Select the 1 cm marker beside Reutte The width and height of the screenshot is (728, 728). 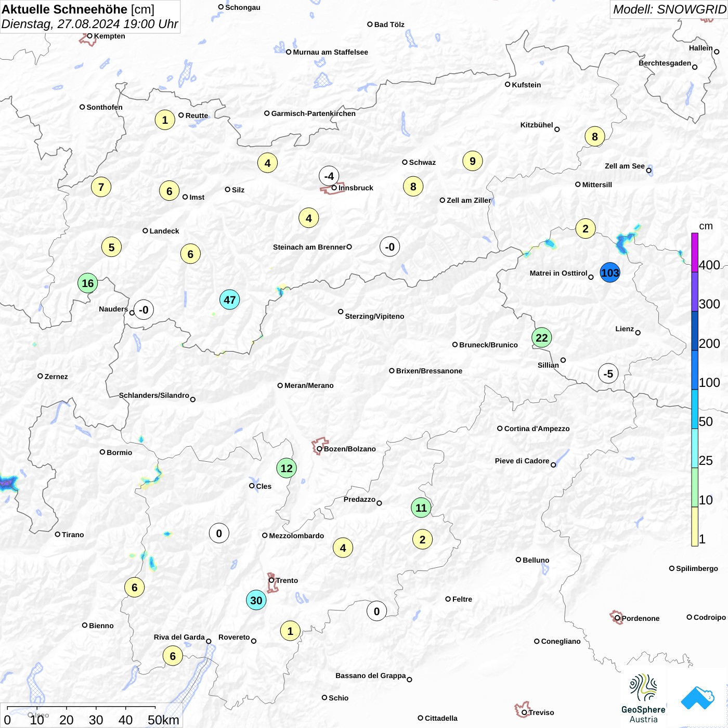pyautogui.click(x=165, y=120)
